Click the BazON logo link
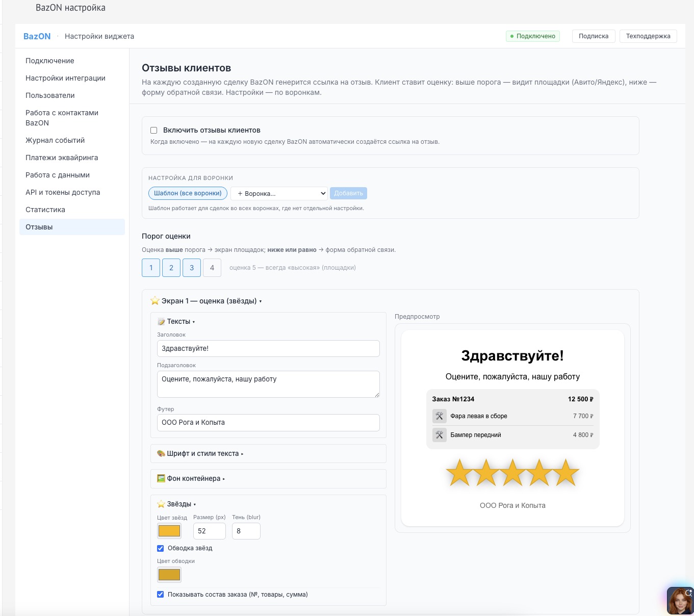 pyautogui.click(x=37, y=36)
